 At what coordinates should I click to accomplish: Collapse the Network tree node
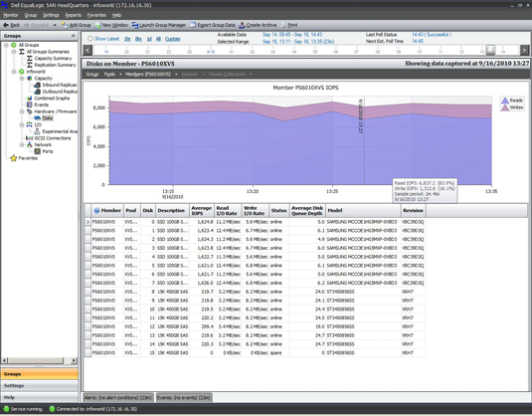click(22, 144)
